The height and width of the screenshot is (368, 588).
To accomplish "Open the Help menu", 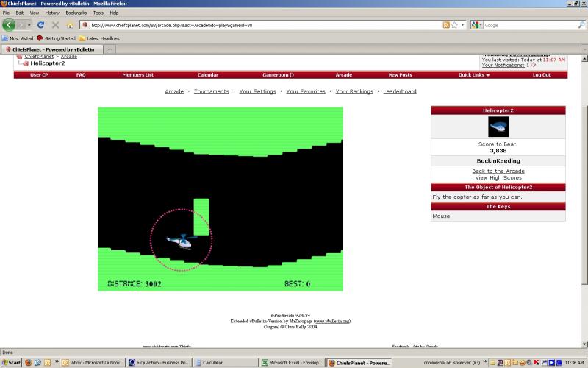I will [115, 13].
